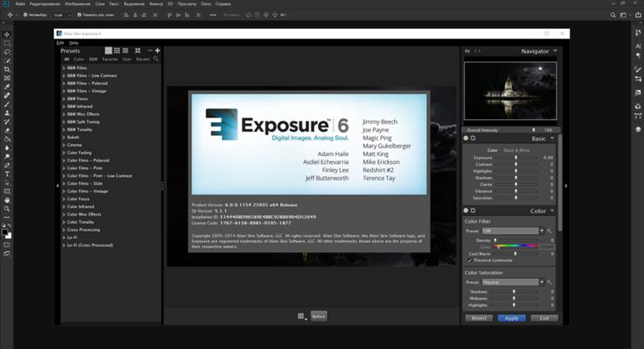Image resolution: width=644 pixels, height=349 pixels.
Task: Uncheck Preserve Luminosity
Action: click(470, 261)
